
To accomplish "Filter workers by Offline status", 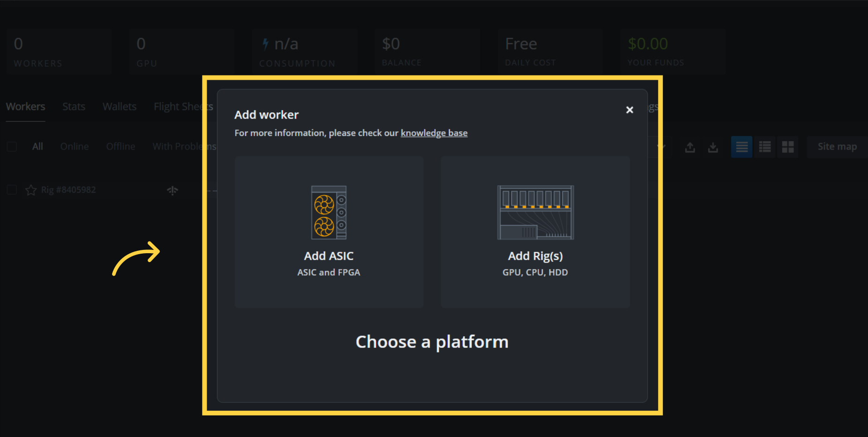I will click(120, 147).
